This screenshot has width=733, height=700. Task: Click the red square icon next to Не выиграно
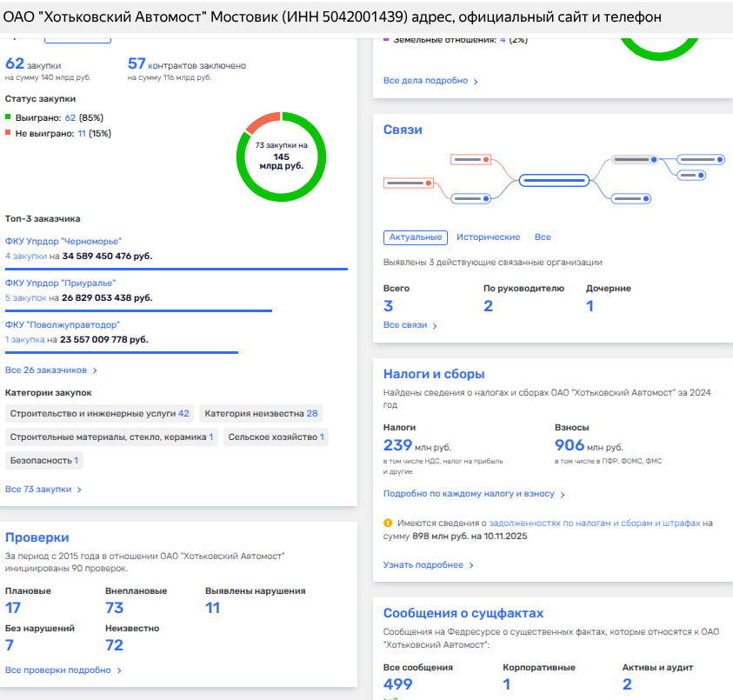point(9,133)
